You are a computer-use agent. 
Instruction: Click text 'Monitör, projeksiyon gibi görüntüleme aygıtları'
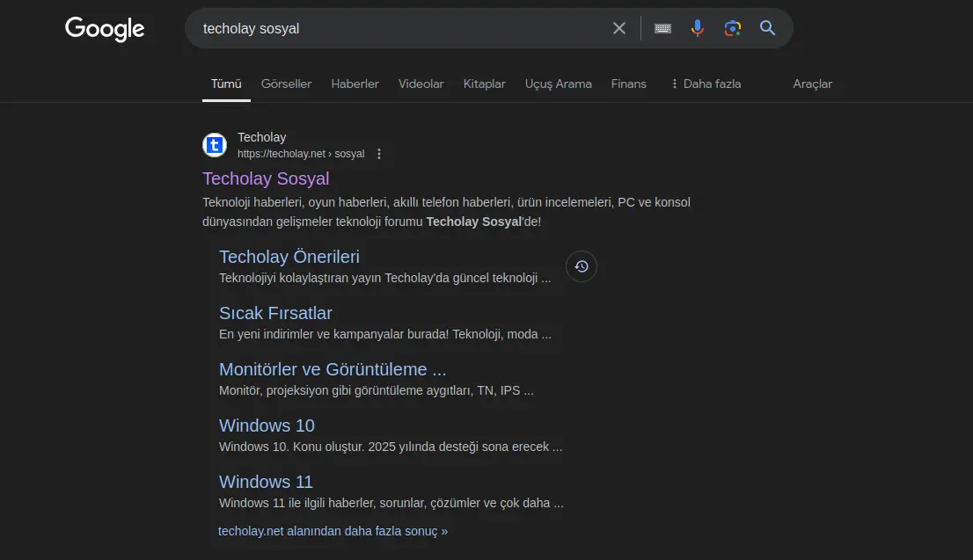pos(347,390)
